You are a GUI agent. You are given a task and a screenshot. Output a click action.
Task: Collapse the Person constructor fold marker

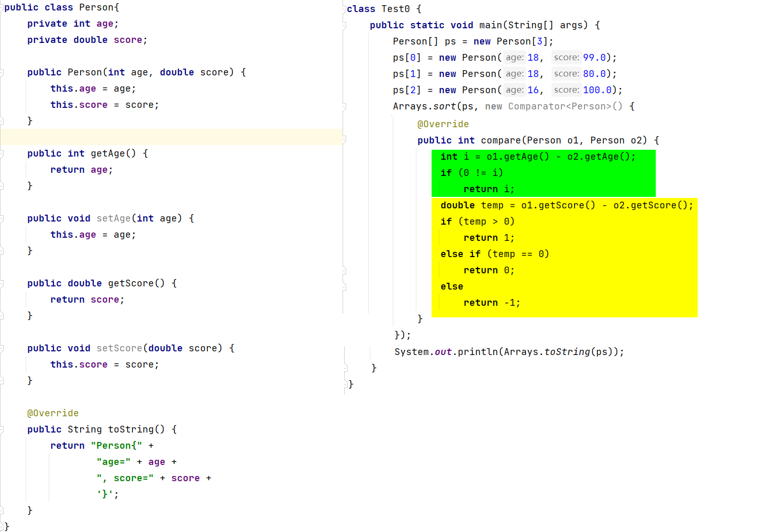pyautogui.click(x=2, y=72)
